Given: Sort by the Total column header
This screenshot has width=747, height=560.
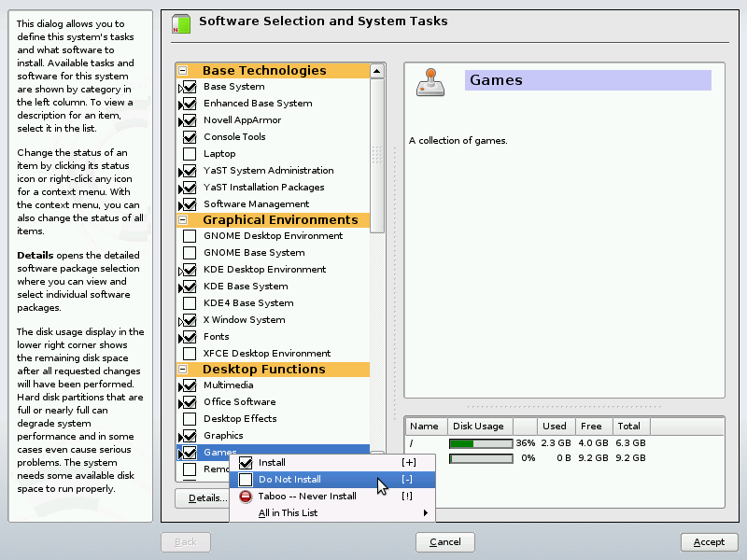Looking at the screenshot, I should 631,427.
